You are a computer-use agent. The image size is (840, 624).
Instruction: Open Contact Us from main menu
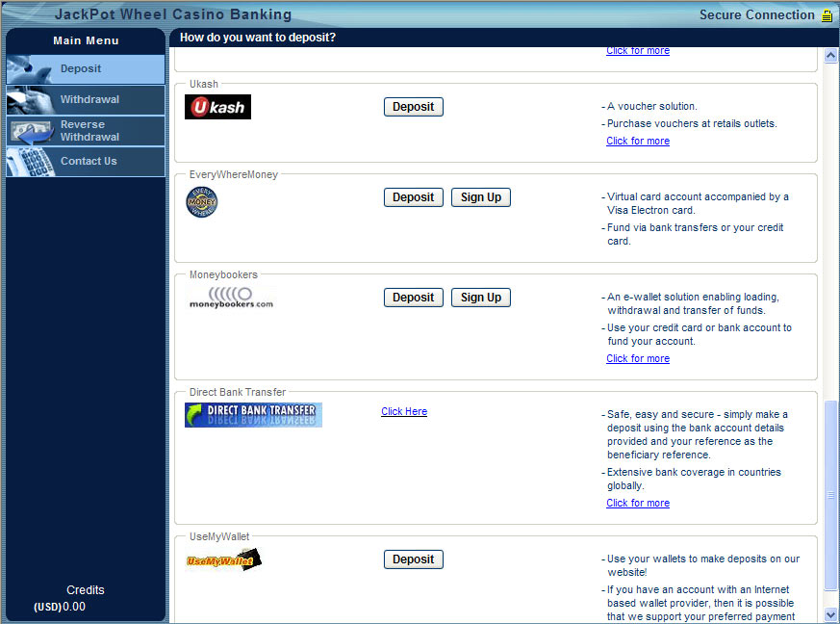[86, 162]
